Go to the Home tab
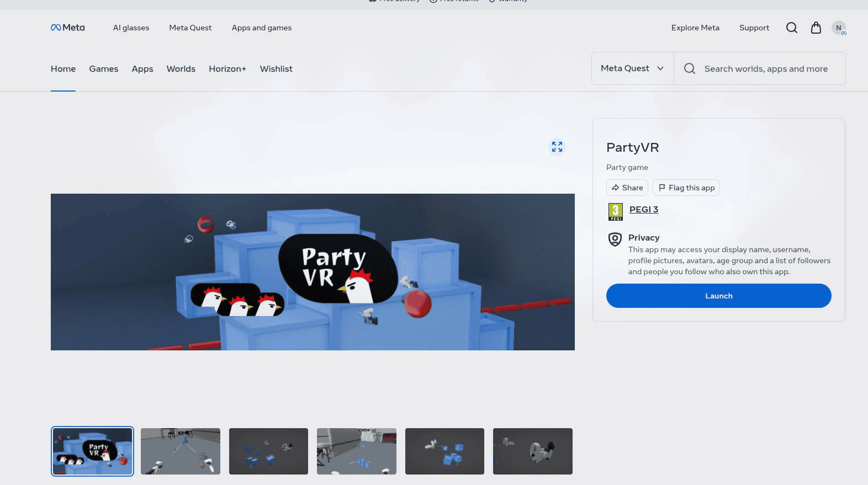The image size is (868, 485). pyautogui.click(x=63, y=69)
